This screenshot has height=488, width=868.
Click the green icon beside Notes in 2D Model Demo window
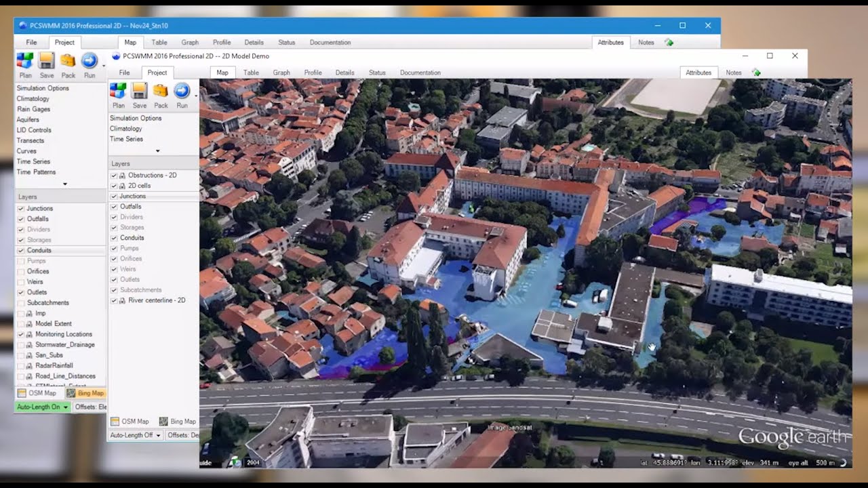[x=756, y=73]
